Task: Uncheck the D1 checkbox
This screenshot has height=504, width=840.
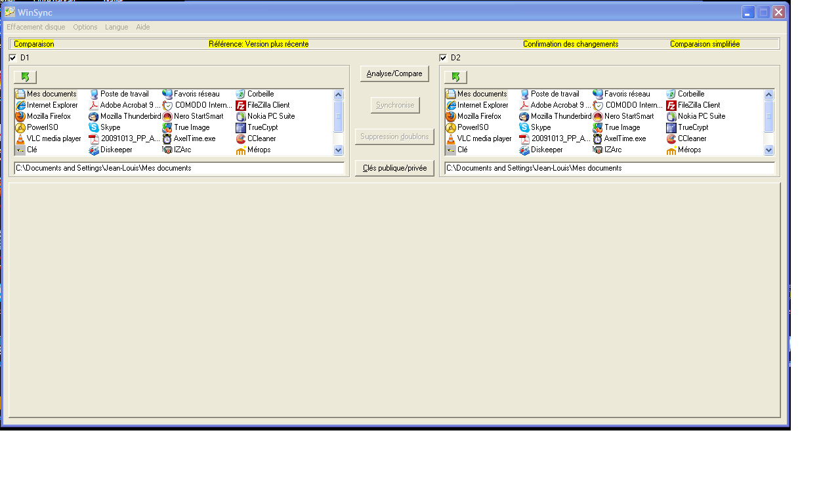Action: (12, 58)
